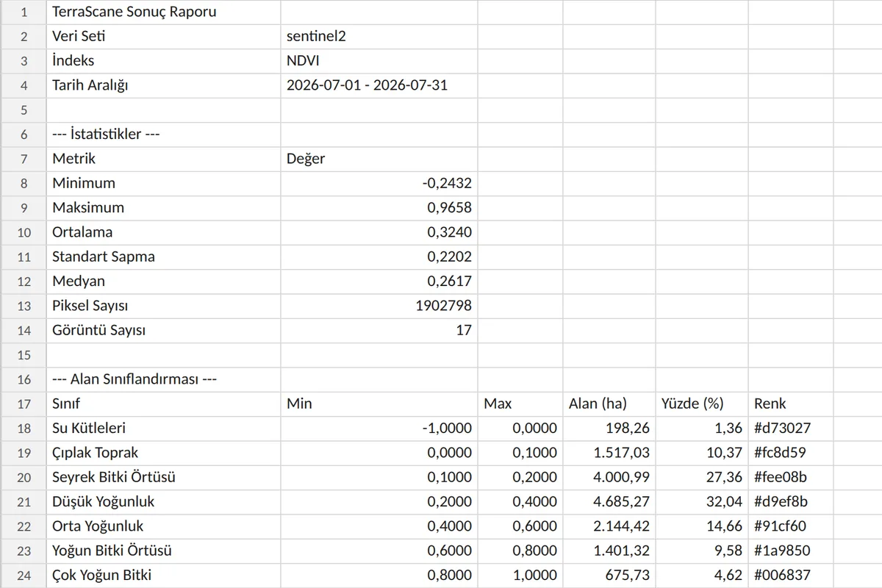Select percentage value '1,36'
This screenshot has height=588, width=882.
pos(702,429)
